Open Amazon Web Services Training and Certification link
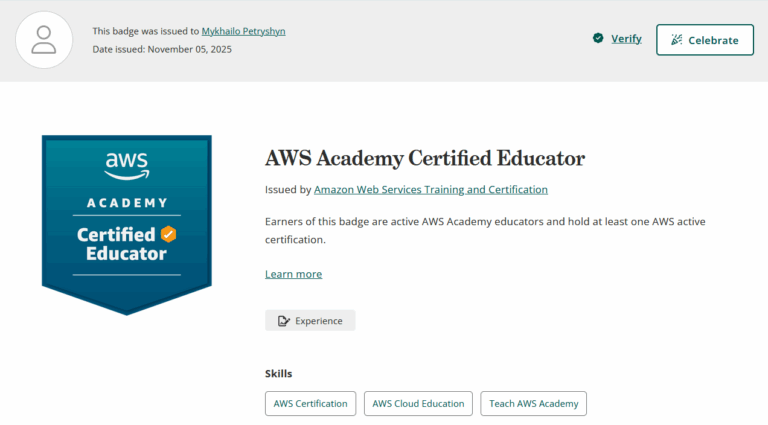This screenshot has height=425, width=768. pyautogui.click(x=431, y=189)
